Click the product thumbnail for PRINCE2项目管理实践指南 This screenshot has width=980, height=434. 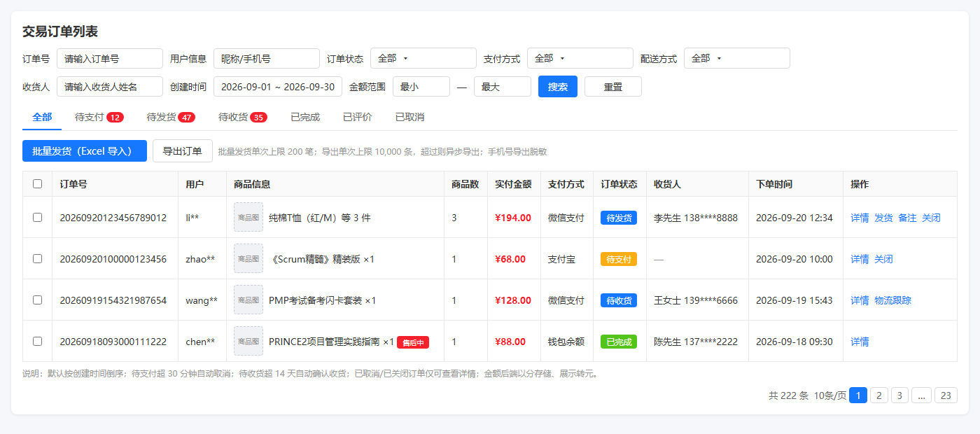click(x=248, y=342)
